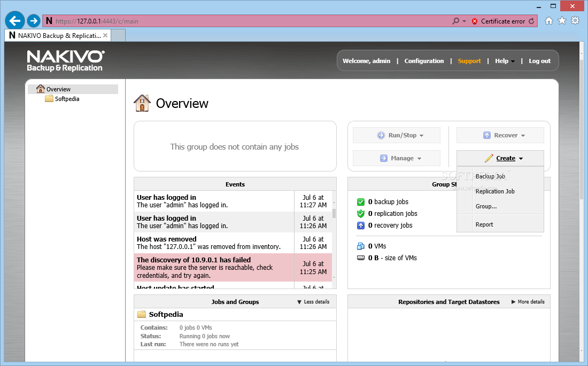Open the Configuration menu item

(424, 61)
